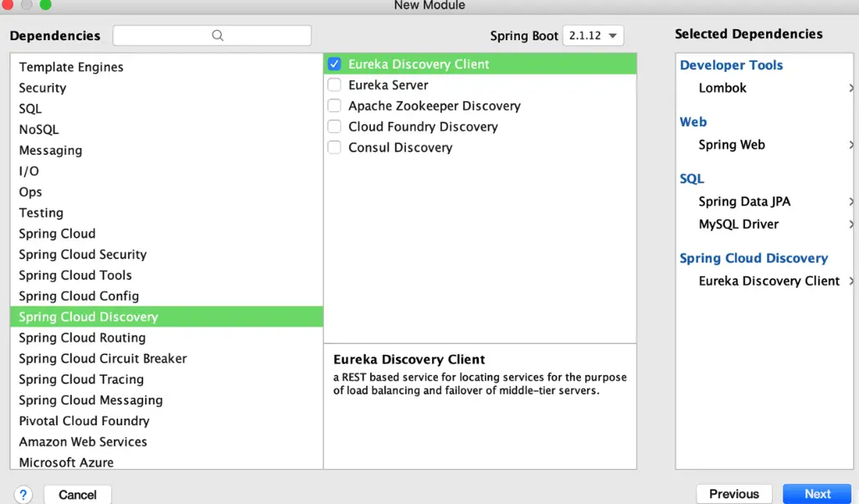Go back with the Previous button
The image size is (859, 504).
(734, 494)
